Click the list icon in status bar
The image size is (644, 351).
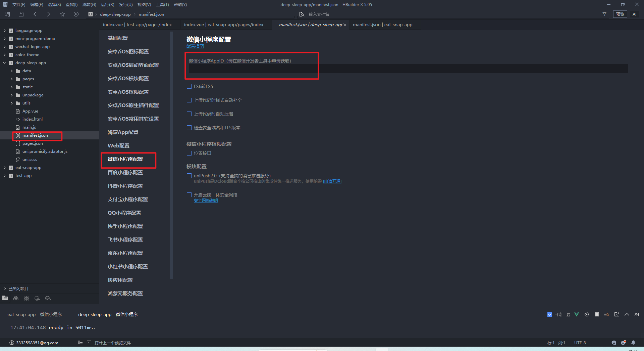coord(80,343)
